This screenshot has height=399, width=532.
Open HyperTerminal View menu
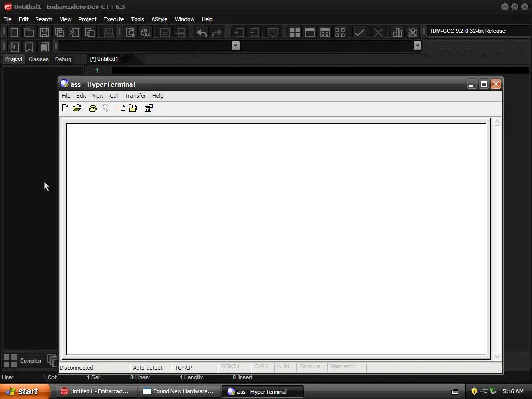98,96
